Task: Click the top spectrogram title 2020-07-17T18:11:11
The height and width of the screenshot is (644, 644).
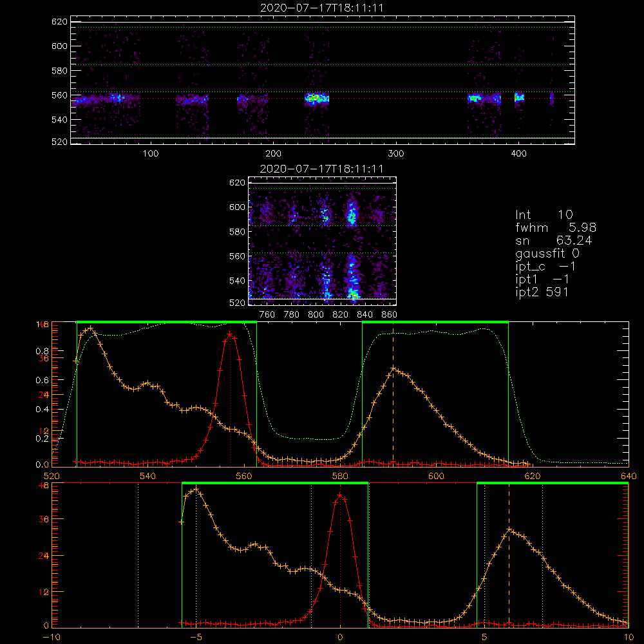Action: 322,8
